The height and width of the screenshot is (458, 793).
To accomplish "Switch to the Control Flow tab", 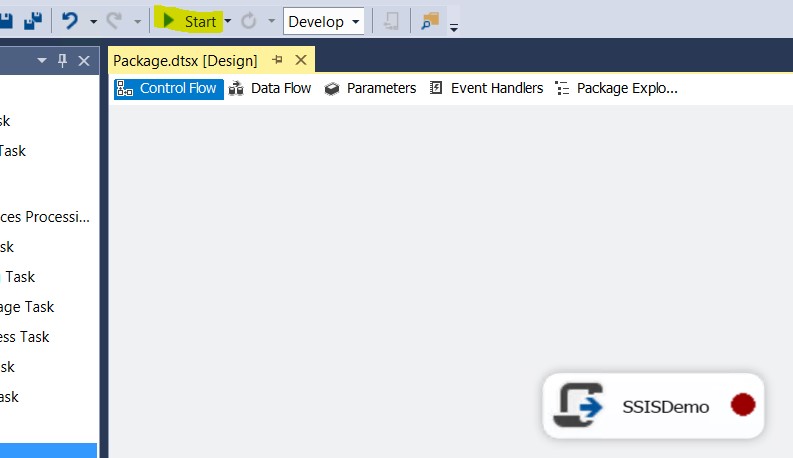I will point(168,88).
